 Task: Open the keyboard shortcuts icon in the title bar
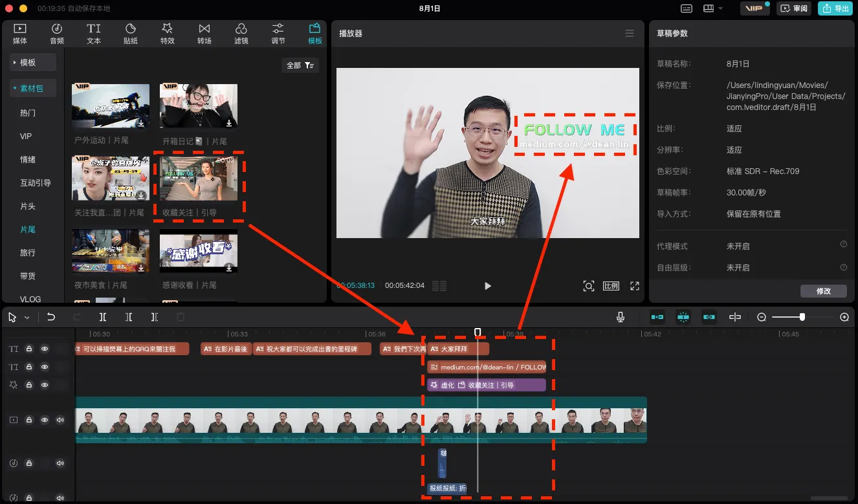pos(687,8)
